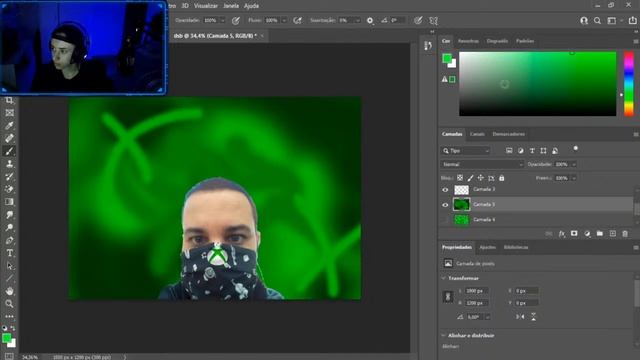Open brush flow dropdown in options bar
Image resolution: width=640 pixels, height=360 pixels.
pos(284,20)
